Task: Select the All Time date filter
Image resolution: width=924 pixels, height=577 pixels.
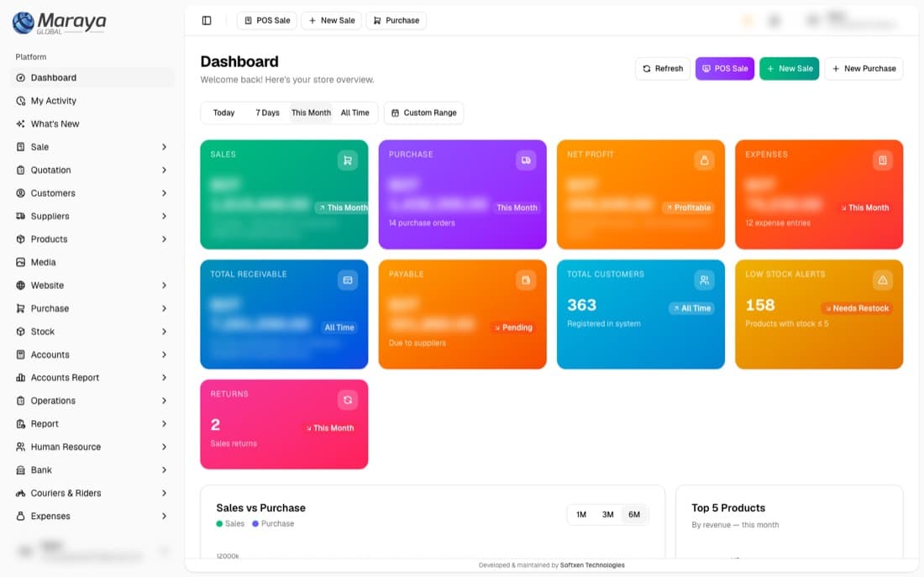Action: (x=354, y=113)
